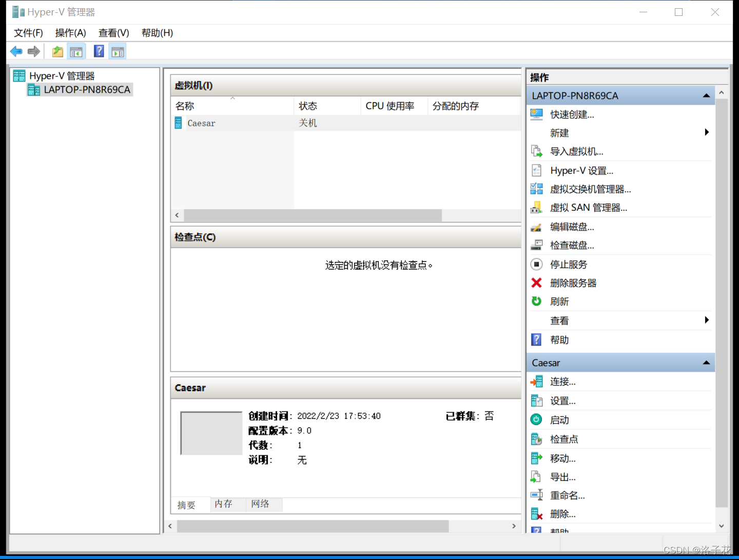The height and width of the screenshot is (560, 739).
Task: Click the 虚拟交换机管理器... action
Action: [x=591, y=189]
